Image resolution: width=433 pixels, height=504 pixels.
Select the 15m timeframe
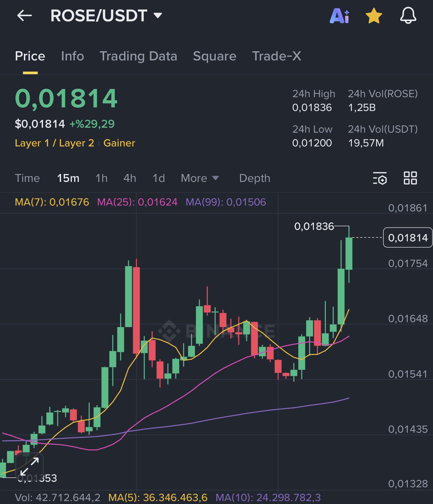tap(68, 178)
